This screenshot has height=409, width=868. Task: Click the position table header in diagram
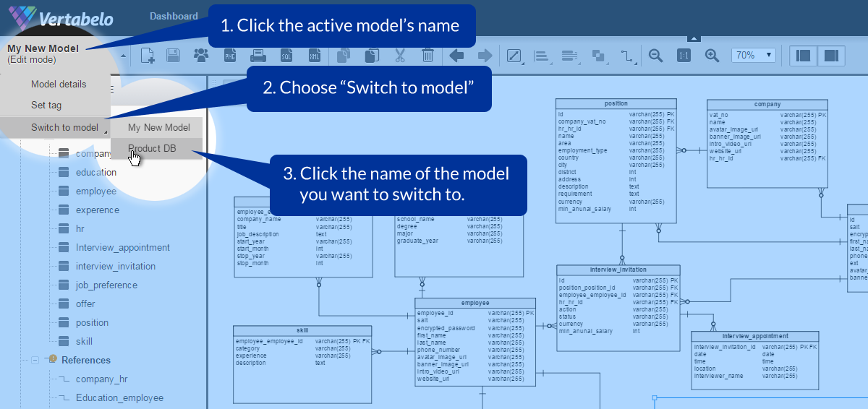(x=616, y=103)
